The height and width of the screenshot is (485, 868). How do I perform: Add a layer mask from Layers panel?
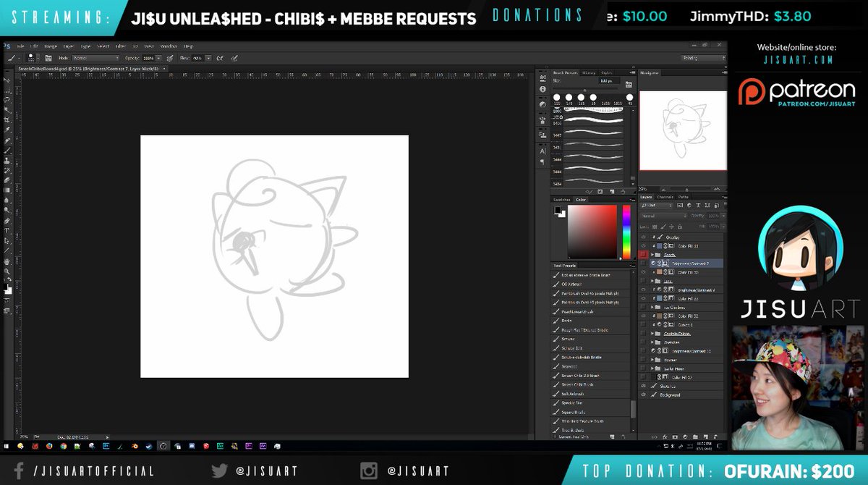pos(675,437)
